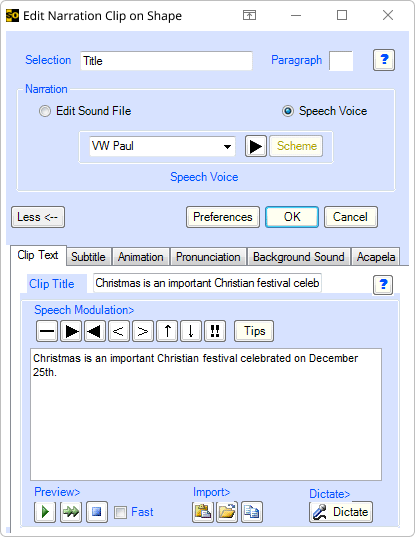
Task: Stop preview with the blue square button
Action: click(97, 512)
